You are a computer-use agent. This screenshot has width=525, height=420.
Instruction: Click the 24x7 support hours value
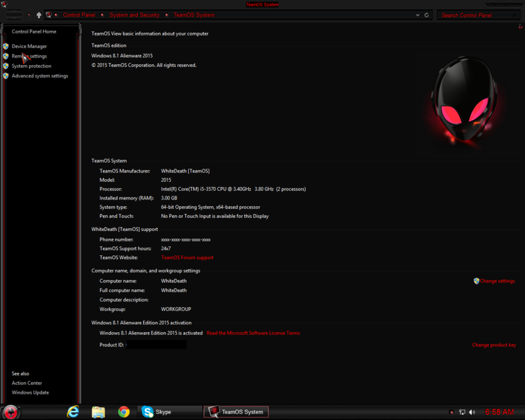tap(166, 249)
